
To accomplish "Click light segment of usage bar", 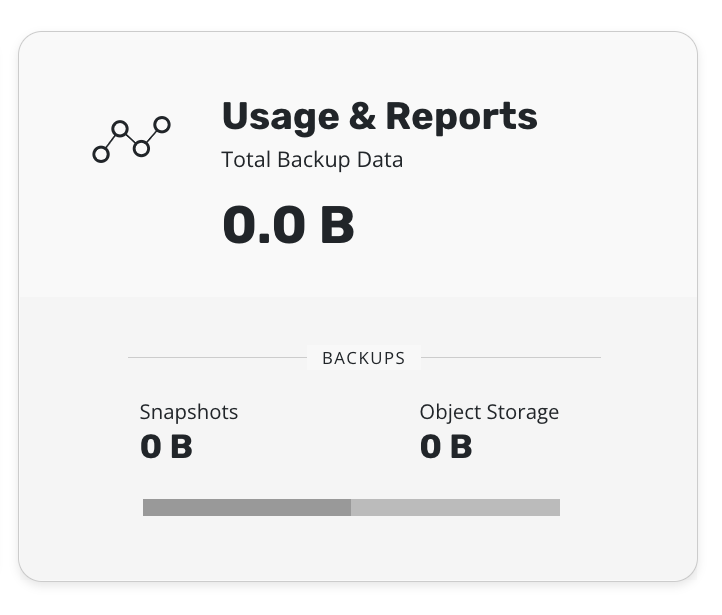I will pos(455,507).
